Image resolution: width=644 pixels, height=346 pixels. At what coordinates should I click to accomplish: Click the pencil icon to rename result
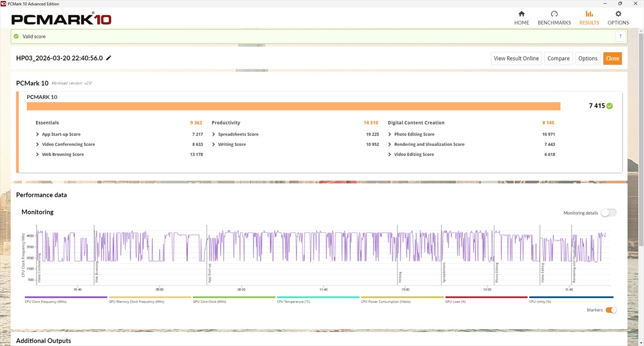coord(109,58)
